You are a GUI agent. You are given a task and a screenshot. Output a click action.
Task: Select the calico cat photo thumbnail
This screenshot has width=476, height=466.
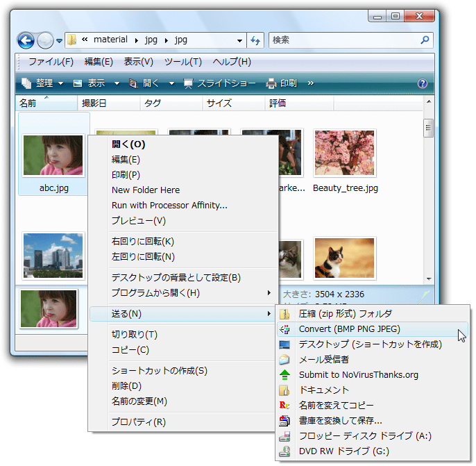(345, 258)
